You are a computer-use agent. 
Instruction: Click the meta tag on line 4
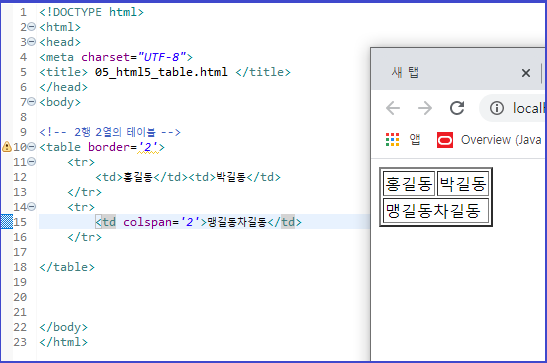pos(116,57)
